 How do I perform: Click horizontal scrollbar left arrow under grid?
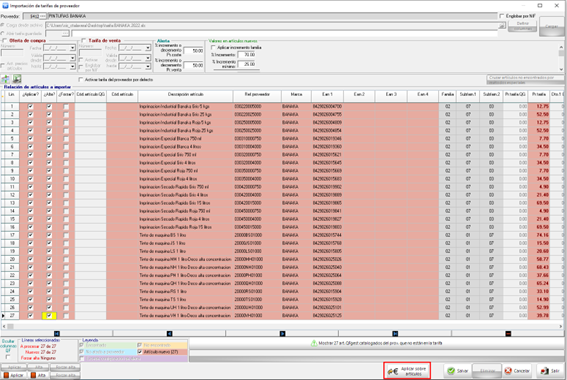click(4, 326)
